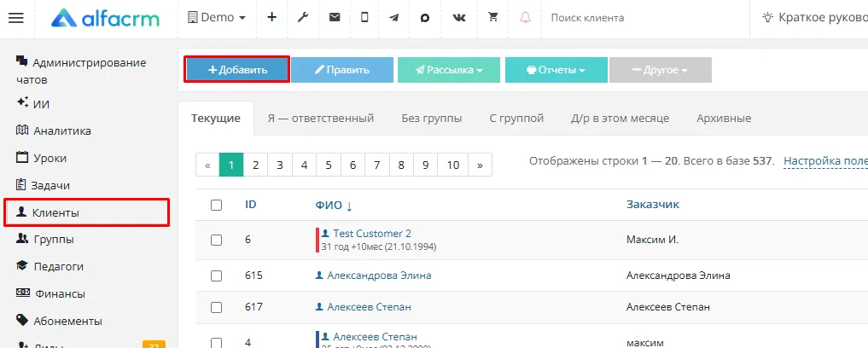Screen dimensions: 868x348
Task: Open Финансы in sidebar
Action: tap(50, 293)
